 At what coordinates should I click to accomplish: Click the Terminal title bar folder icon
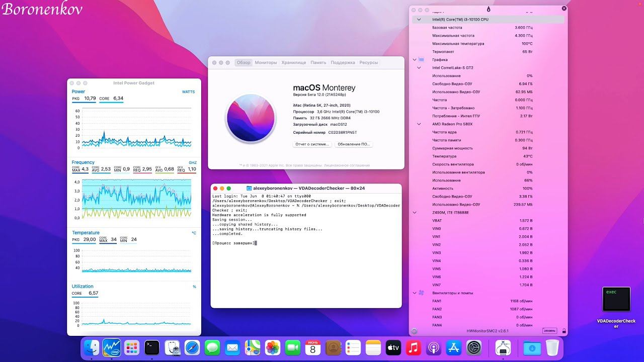click(x=249, y=188)
